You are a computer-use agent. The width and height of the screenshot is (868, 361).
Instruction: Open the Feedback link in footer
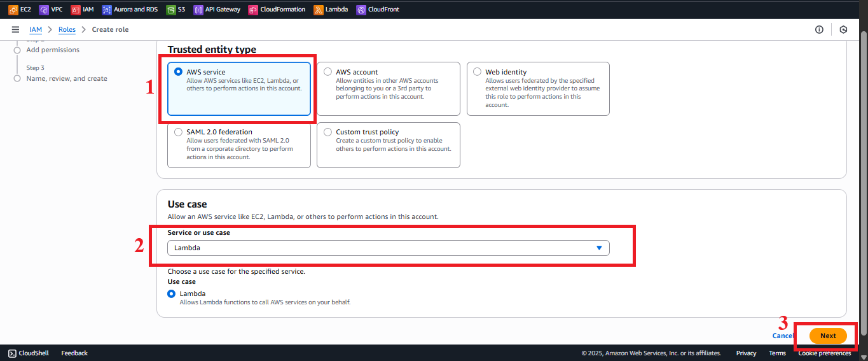[x=74, y=353]
